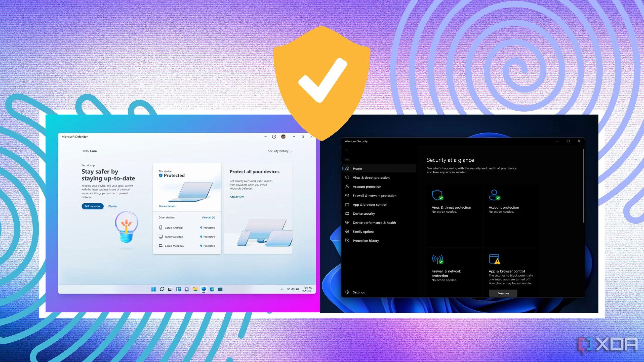Click View all 4 other devices link
Screen dimensions: 644x362
coord(208,217)
